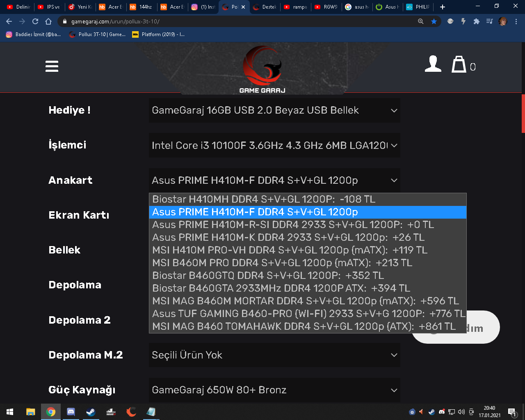
Task: Open the truck game icon in taskbar
Action: [111, 412]
